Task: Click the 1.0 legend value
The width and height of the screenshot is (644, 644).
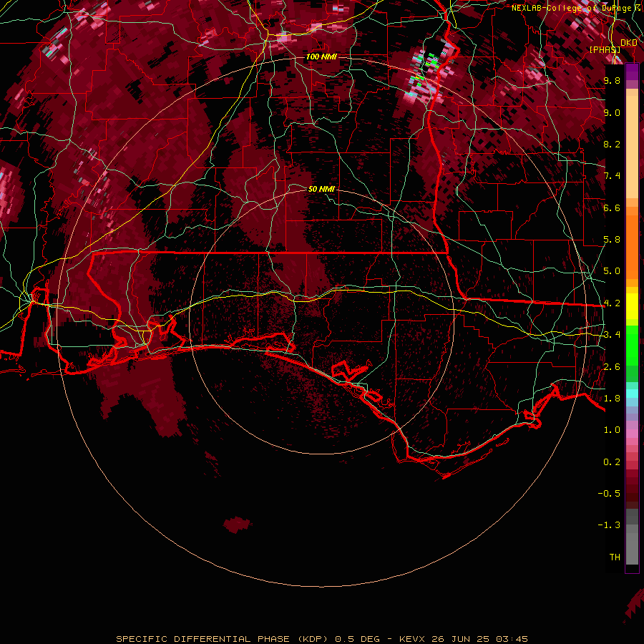Action: (612, 430)
